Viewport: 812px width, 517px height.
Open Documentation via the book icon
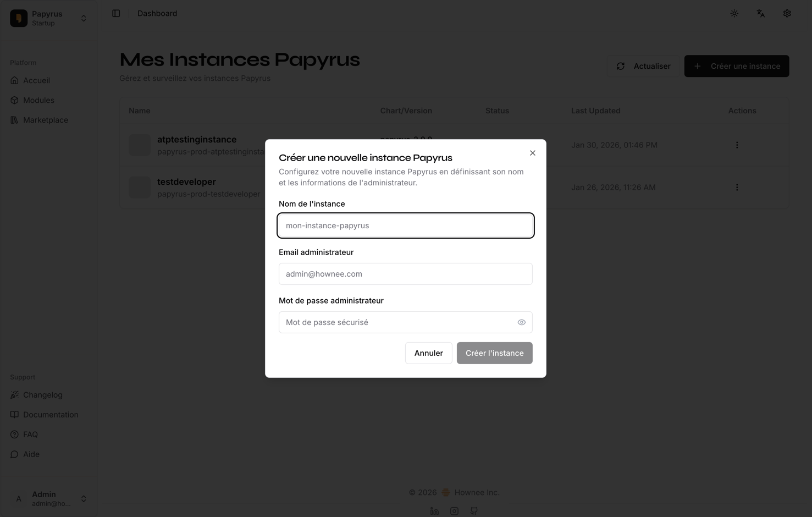click(14, 414)
